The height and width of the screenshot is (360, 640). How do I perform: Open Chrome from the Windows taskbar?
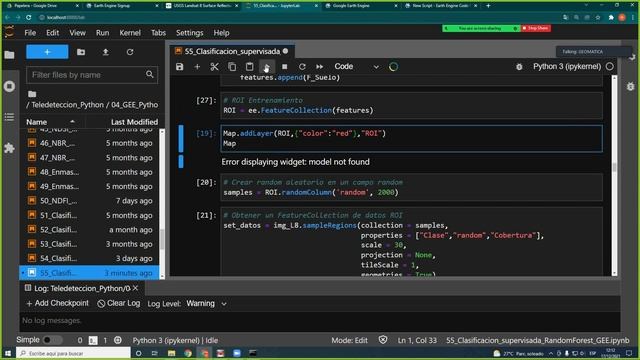point(188,353)
